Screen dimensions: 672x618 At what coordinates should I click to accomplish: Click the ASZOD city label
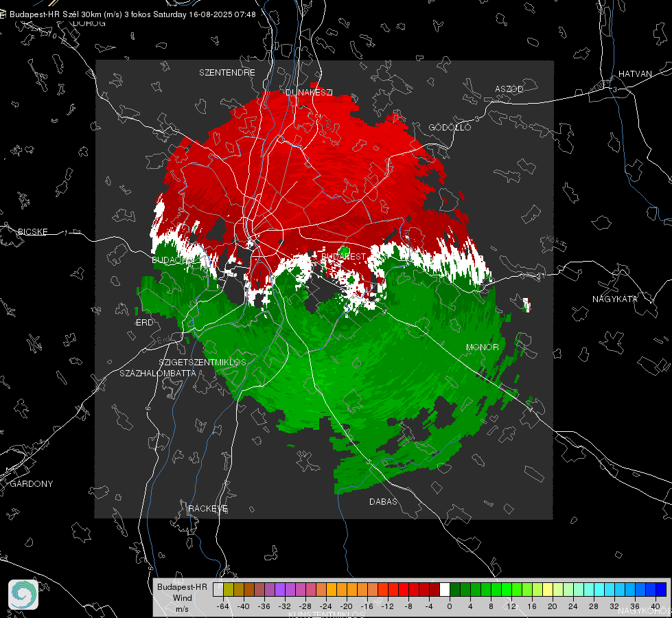[x=509, y=89]
